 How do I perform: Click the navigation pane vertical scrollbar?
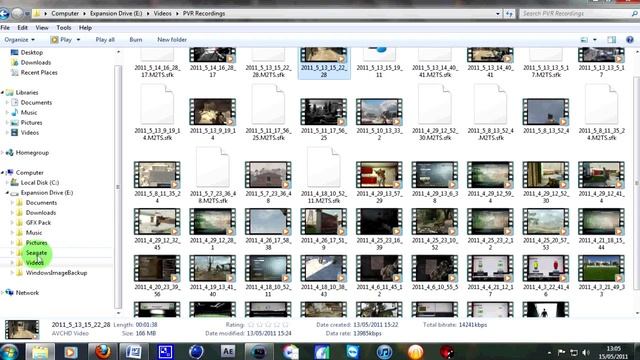point(118,187)
